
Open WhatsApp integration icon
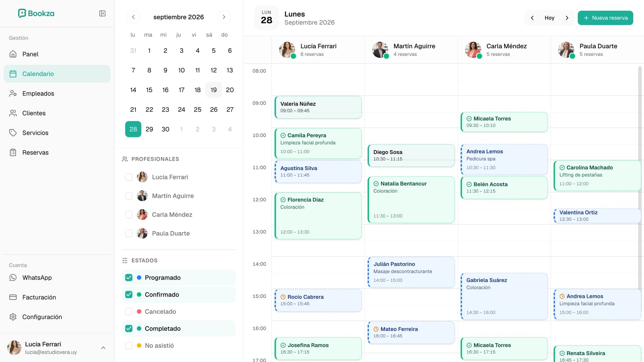(13, 278)
